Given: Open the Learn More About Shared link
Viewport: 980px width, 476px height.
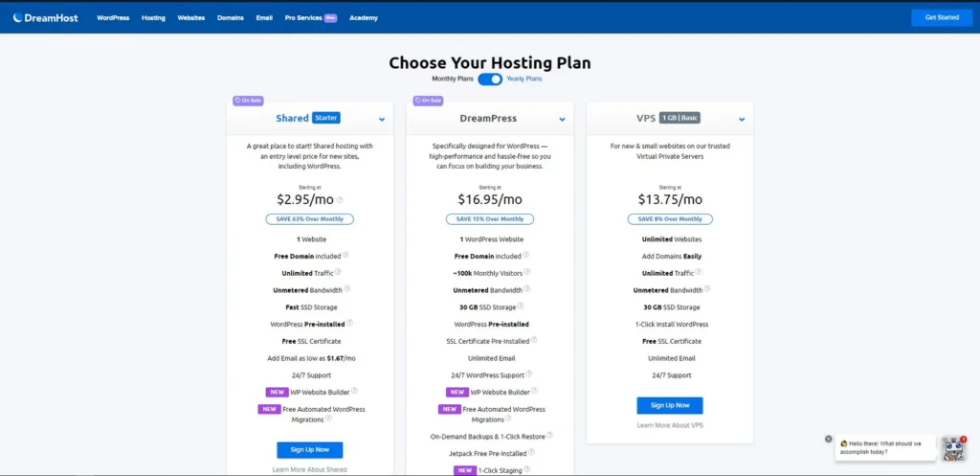Looking at the screenshot, I should tap(310, 469).
